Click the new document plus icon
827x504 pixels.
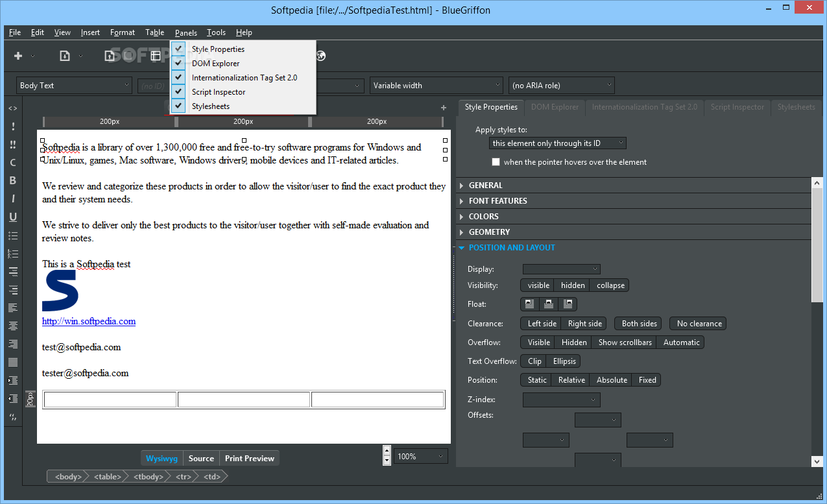(x=18, y=56)
